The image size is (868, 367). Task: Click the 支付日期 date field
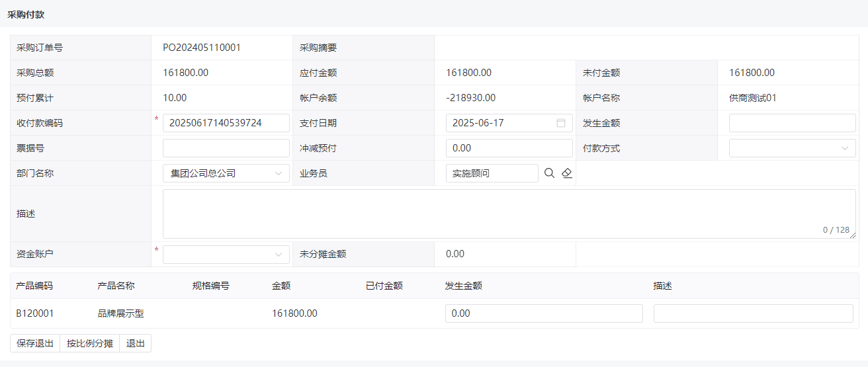tap(509, 123)
